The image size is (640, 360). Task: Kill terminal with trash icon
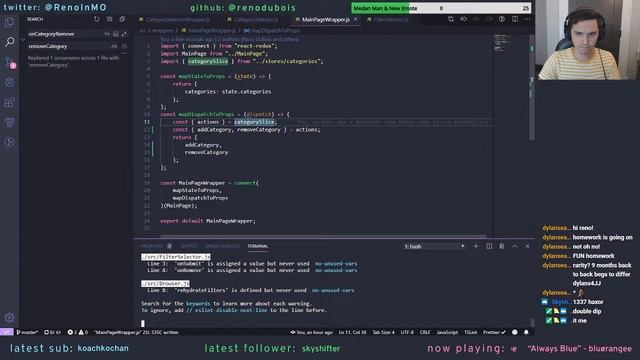pyautogui.click(x=502, y=246)
